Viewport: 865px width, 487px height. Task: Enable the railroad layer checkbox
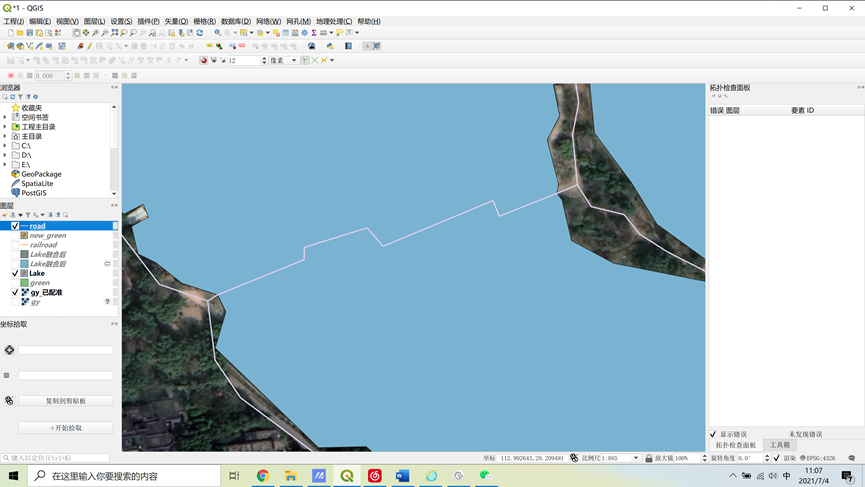tap(15, 245)
